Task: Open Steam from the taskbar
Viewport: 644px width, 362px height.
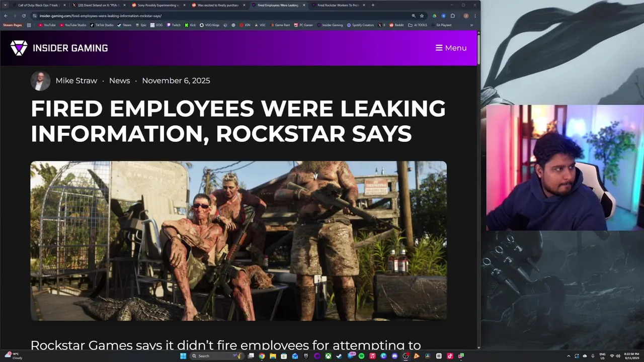Action: tap(339, 356)
